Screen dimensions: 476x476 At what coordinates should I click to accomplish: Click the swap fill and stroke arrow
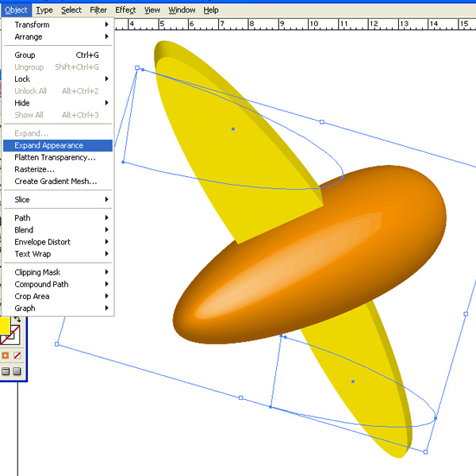17,319
